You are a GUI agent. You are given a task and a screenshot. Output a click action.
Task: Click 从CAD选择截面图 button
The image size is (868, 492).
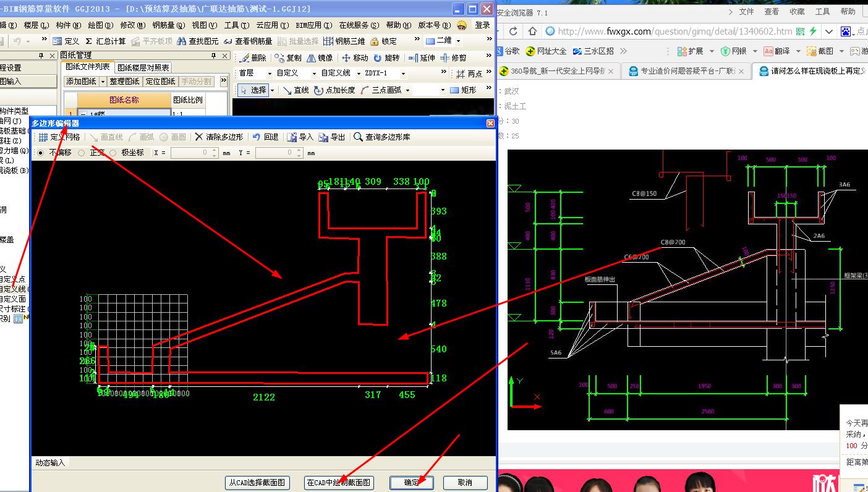[257, 483]
